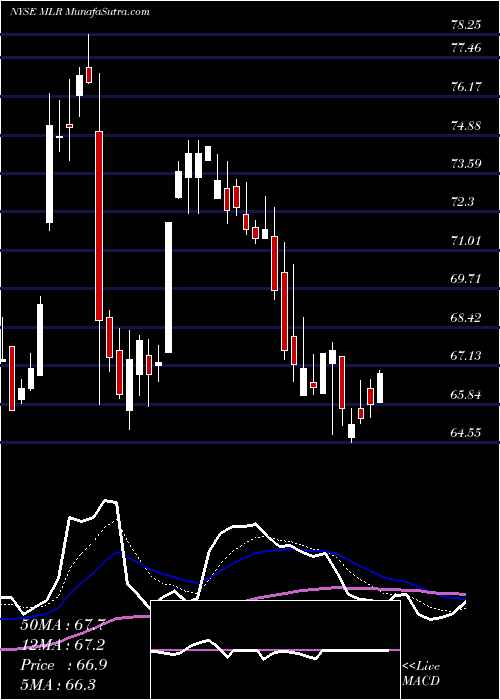Click the '5MA : 66.3' readout
The image size is (500, 700).
[x=58, y=685]
